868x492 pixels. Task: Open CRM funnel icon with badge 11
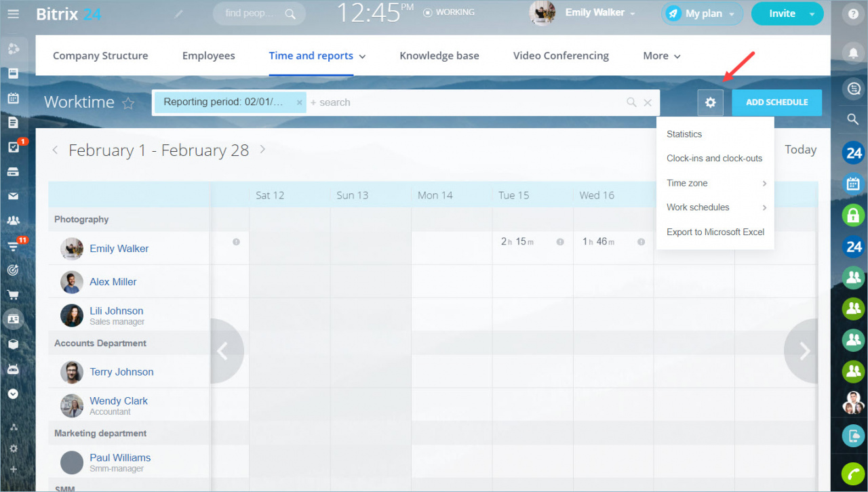coord(13,246)
